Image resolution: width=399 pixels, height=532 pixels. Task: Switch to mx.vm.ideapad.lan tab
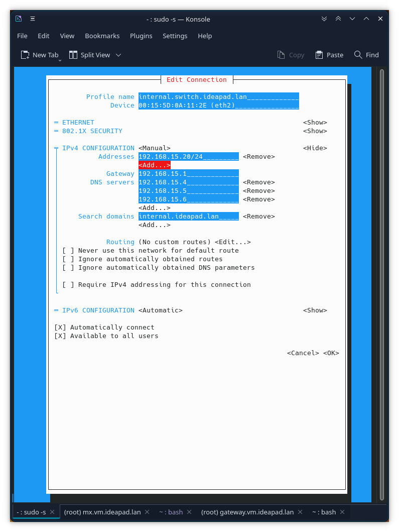click(x=102, y=512)
